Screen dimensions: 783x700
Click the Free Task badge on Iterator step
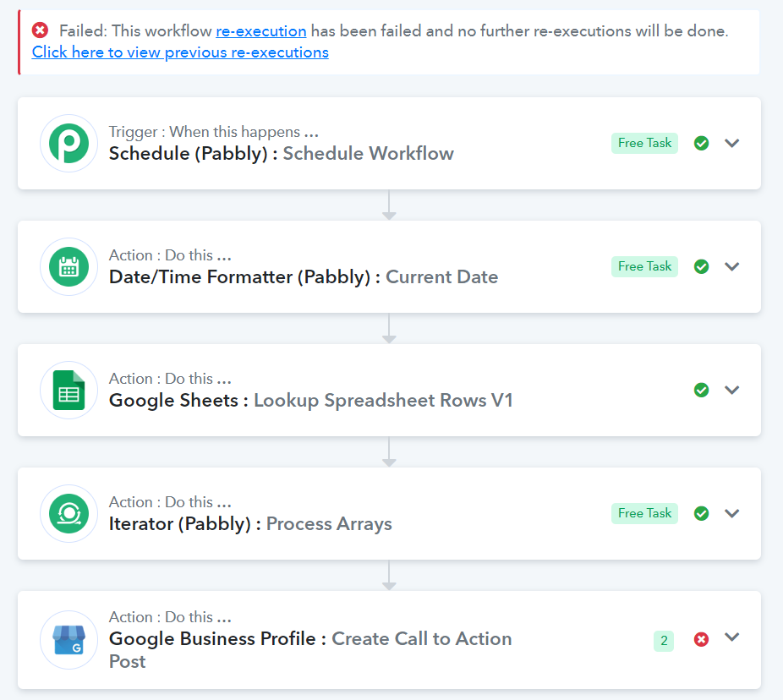tap(644, 513)
